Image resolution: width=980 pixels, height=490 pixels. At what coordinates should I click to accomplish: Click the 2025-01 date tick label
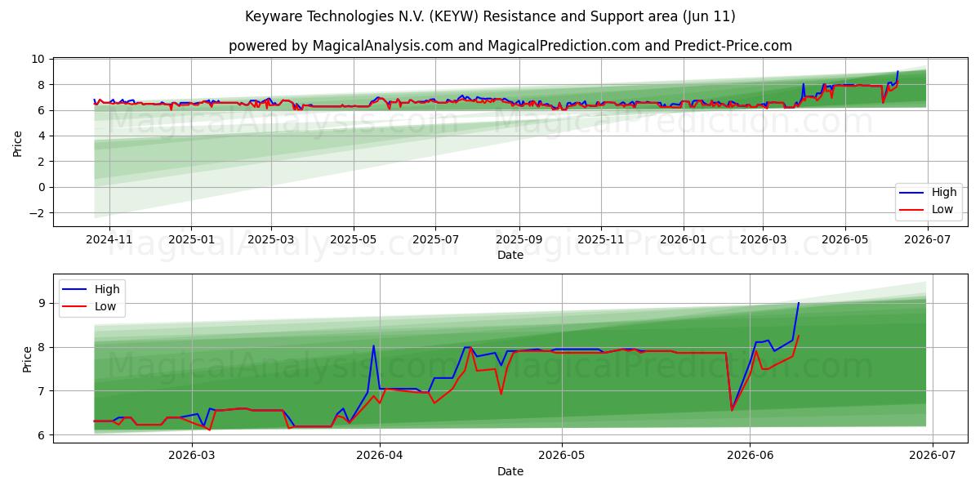(x=191, y=240)
